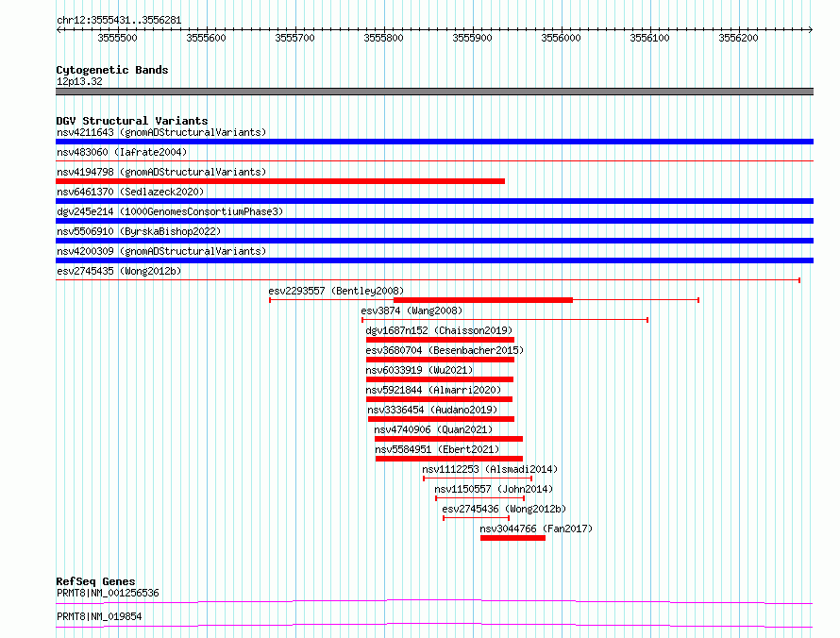The width and height of the screenshot is (840, 638).
Task: Select the thin red line of esv2745436
Action: (477, 518)
